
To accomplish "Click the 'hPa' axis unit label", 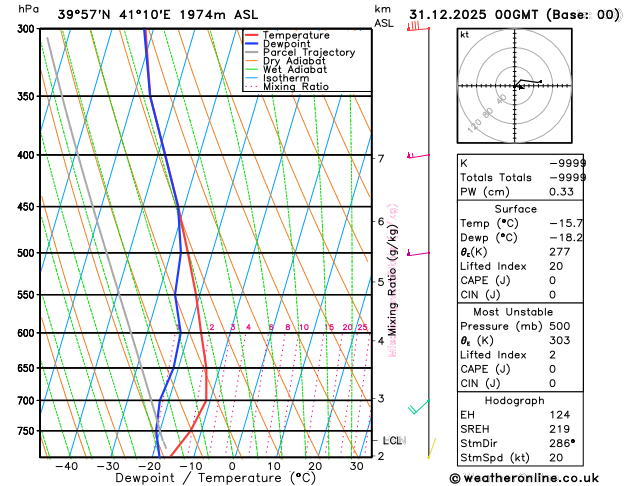I will click(x=28, y=9).
